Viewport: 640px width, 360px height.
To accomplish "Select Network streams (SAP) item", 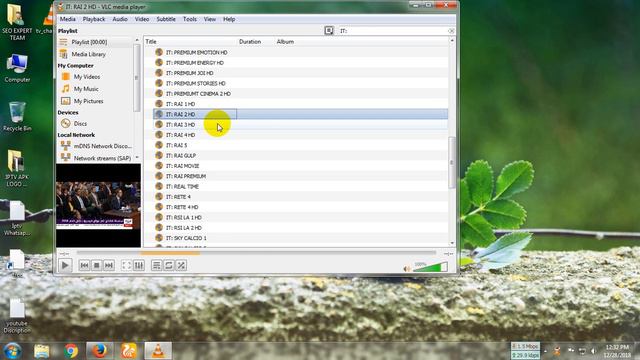I will pyautogui.click(x=102, y=158).
